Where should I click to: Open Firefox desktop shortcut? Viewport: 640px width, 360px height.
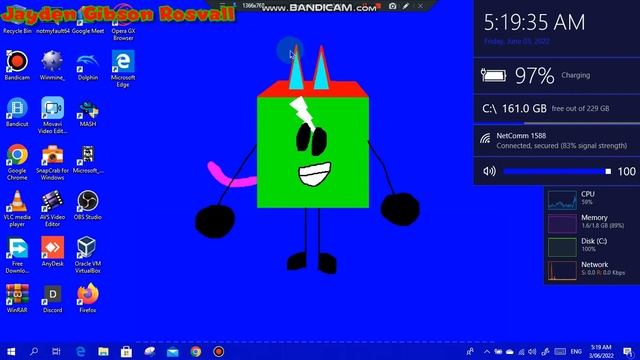[88, 298]
